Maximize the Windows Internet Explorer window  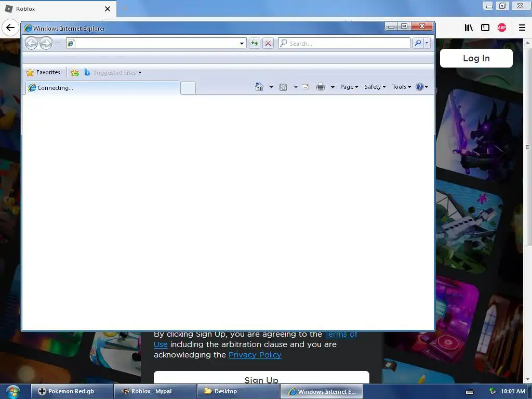click(x=404, y=26)
